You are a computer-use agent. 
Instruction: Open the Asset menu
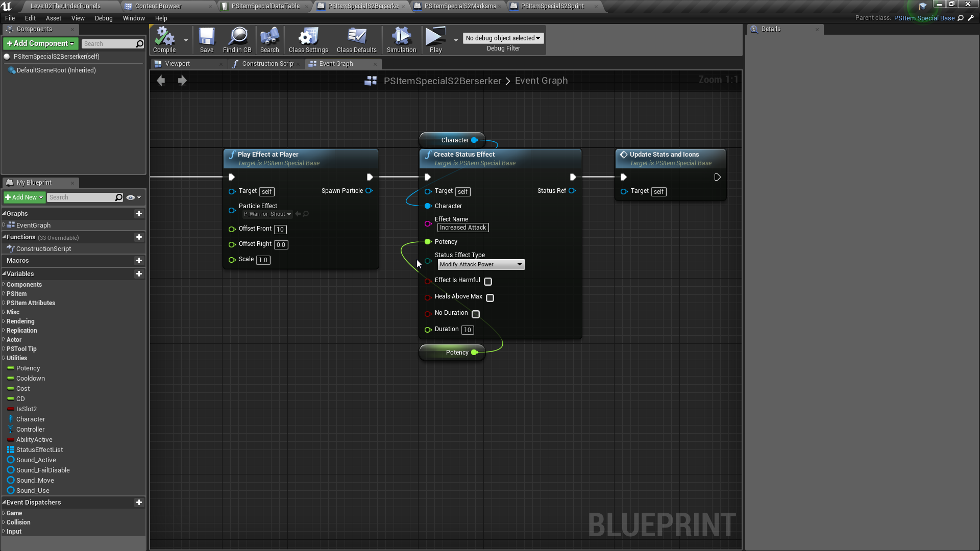[53, 18]
